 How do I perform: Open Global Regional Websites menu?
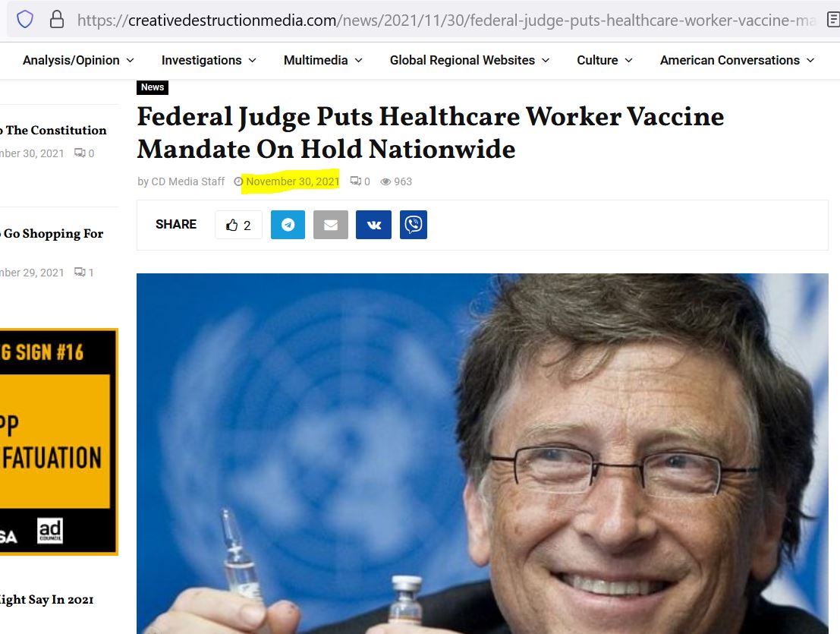[469, 60]
